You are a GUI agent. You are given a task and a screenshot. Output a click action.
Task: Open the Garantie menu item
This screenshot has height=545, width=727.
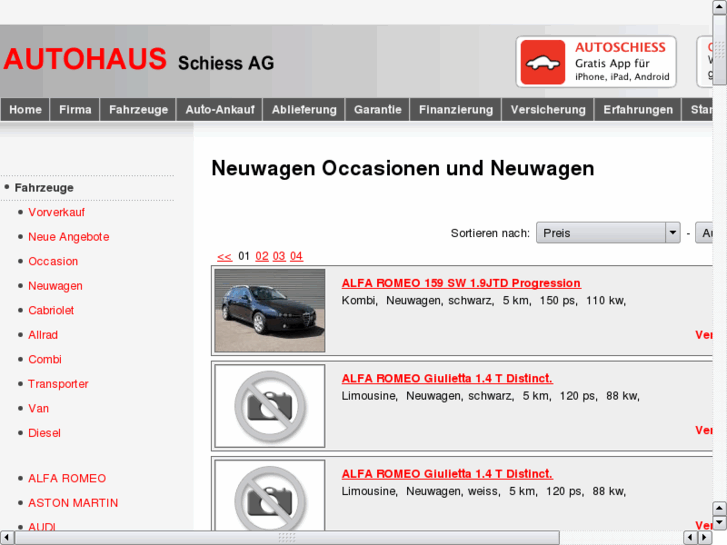(377, 109)
